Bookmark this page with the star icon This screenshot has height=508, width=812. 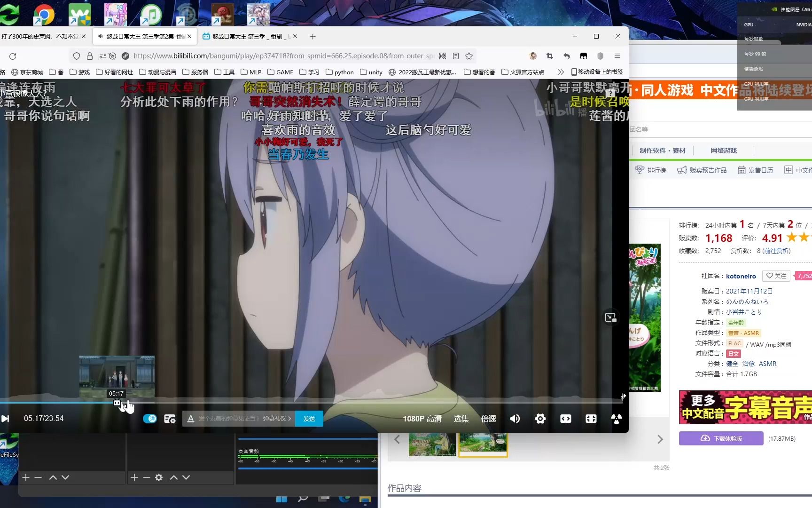tap(469, 56)
